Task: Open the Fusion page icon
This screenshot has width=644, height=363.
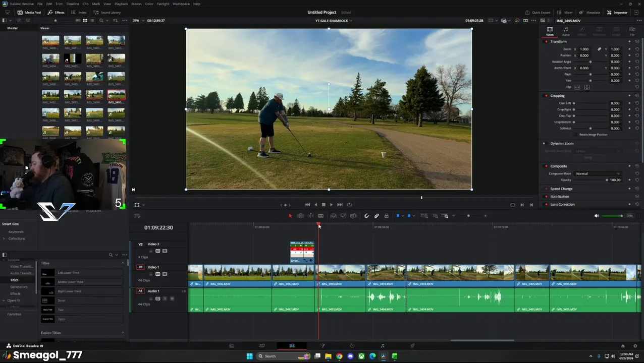Action: pyautogui.click(x=322, y=346)
